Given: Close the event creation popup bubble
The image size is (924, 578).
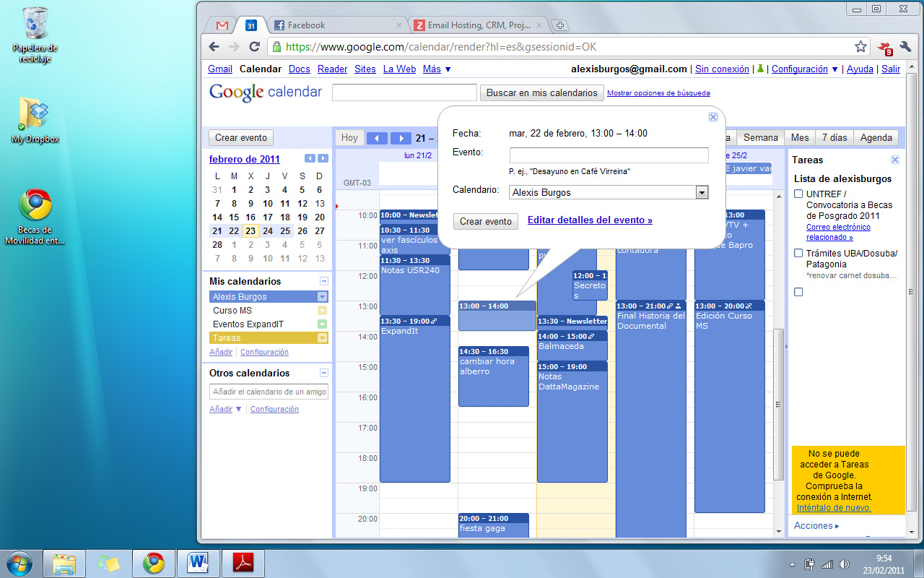Looking at the screenshot, I should [x=712, y=117].
